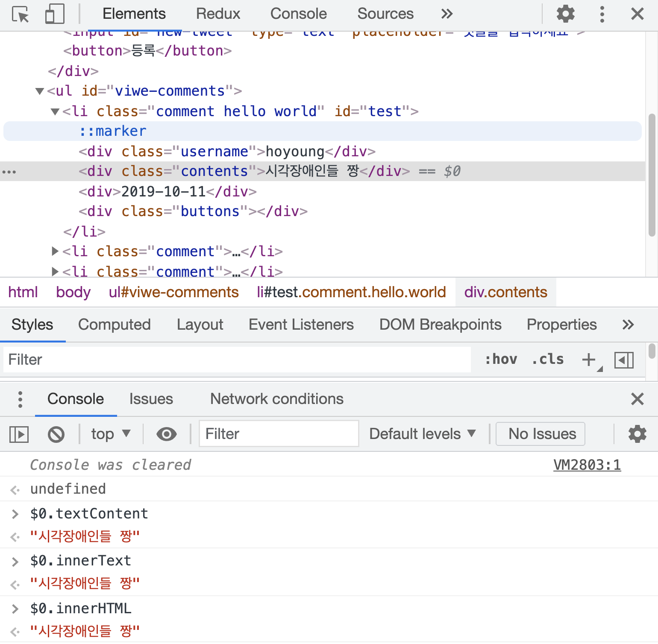
Task: Open the Event Listeners tab
Action: [301, 325]
